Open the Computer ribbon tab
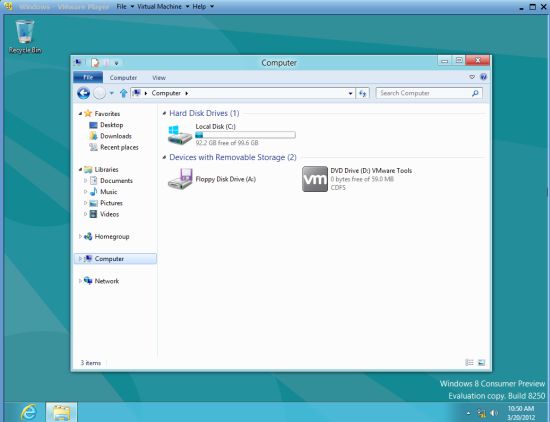 [x=123, y=78]
